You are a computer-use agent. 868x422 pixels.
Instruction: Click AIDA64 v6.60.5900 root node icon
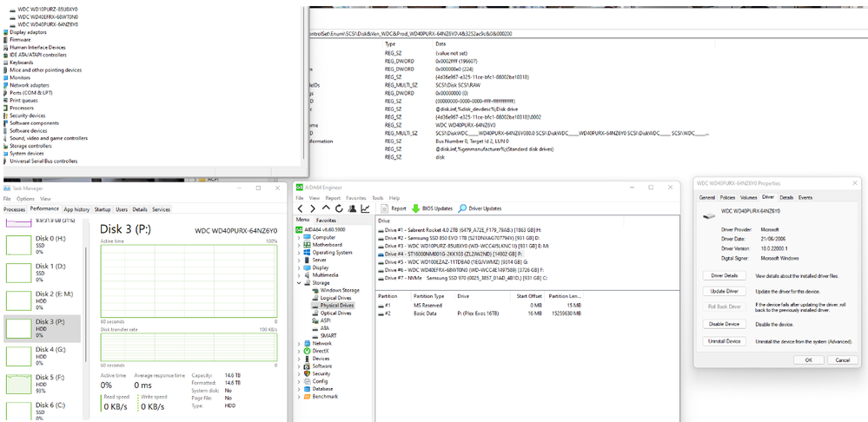[300, 229]
